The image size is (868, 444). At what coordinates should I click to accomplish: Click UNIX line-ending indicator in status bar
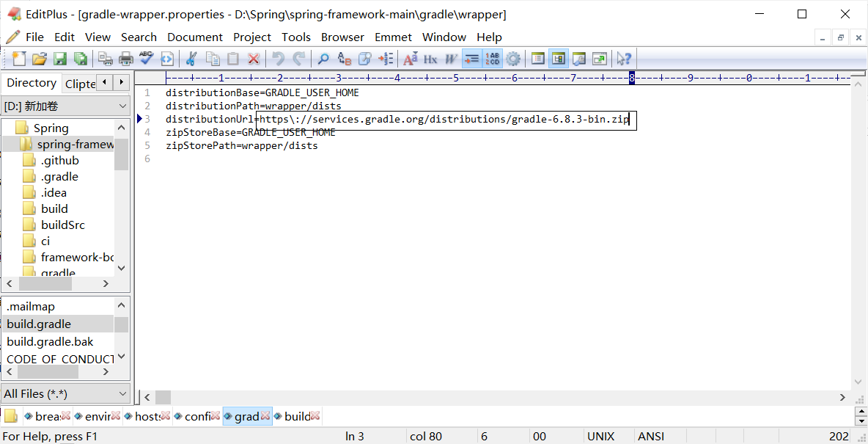click(600, 437)
